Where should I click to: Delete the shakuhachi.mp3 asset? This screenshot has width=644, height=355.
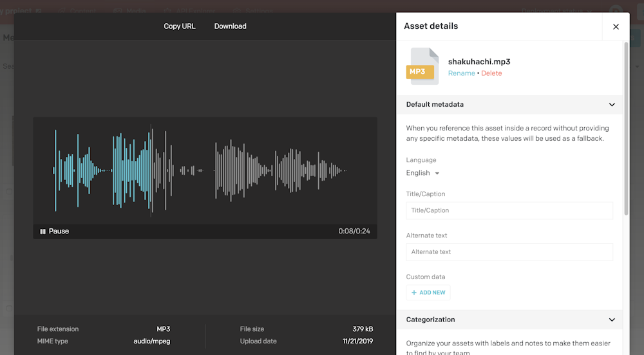[491, 73]
